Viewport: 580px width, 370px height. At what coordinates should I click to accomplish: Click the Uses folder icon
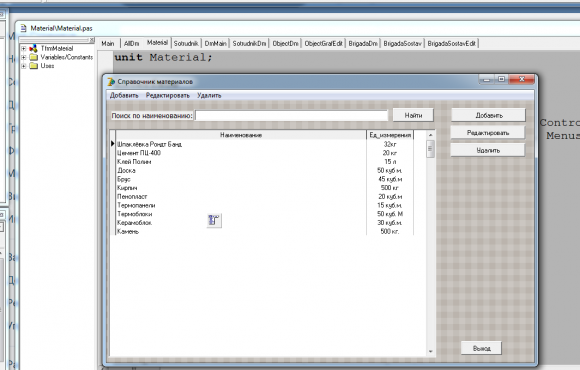point(34,66)
